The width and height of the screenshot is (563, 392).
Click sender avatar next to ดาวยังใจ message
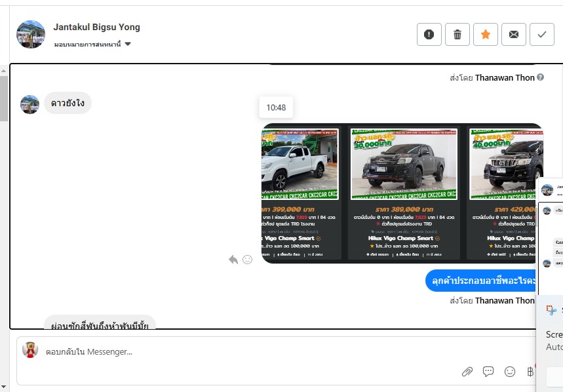click(x=29, y=104)
